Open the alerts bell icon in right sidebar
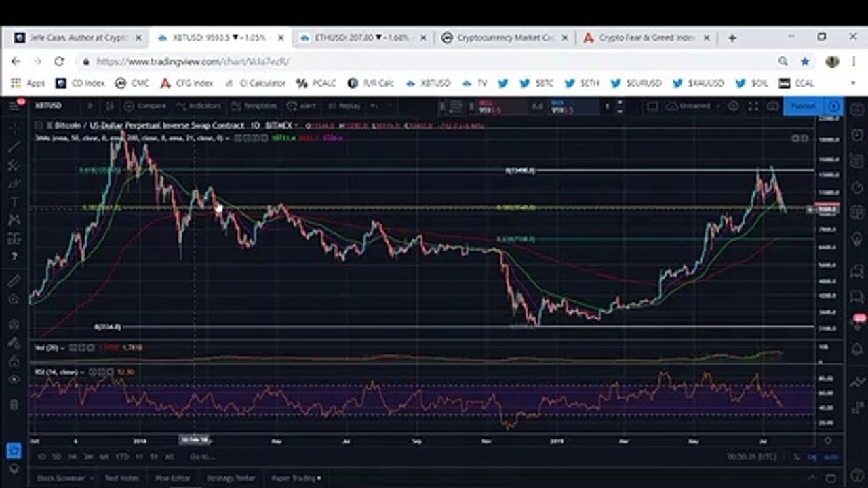The width and height of the screenshot is (868, 488). [x=858, y=350]
